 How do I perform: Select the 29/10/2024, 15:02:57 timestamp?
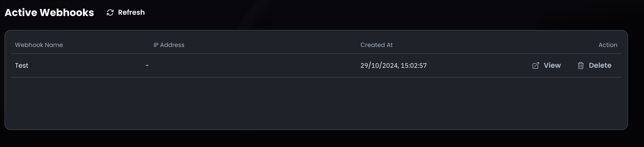(x=393, y=65)
